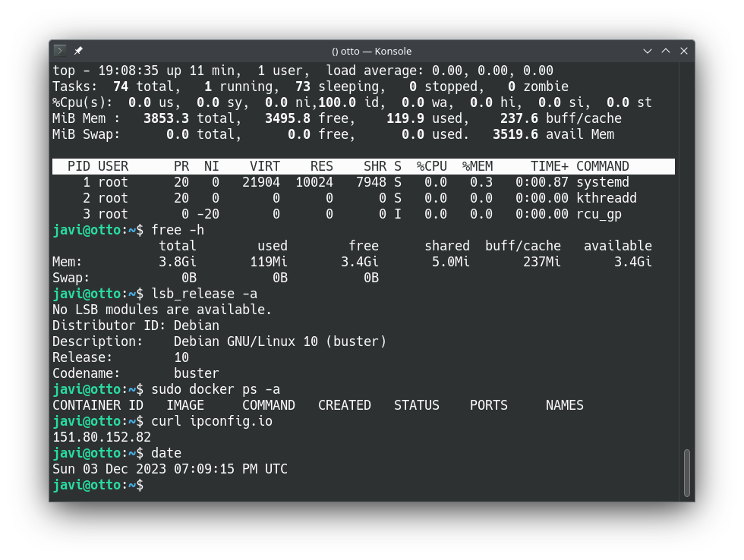Click the '() otto — Konsole' title text
The height and width of the screenshot is (560, 744).
(371, 51)
